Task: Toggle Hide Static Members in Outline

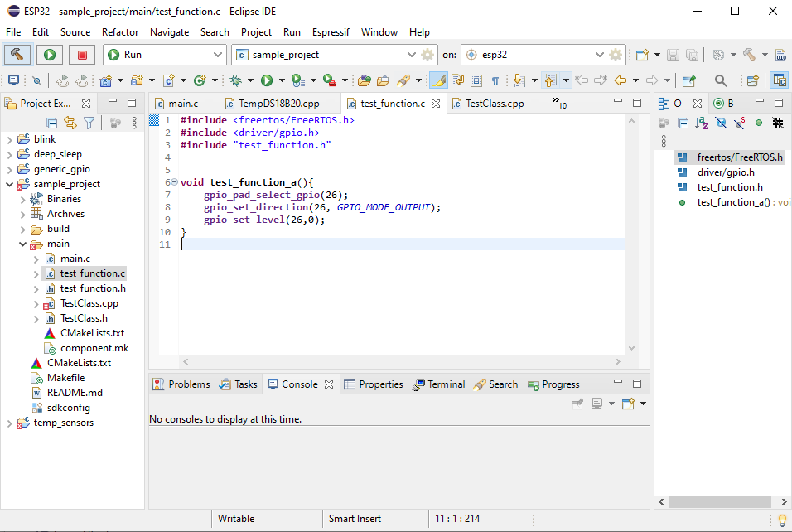Action: [x=739, y=123]
